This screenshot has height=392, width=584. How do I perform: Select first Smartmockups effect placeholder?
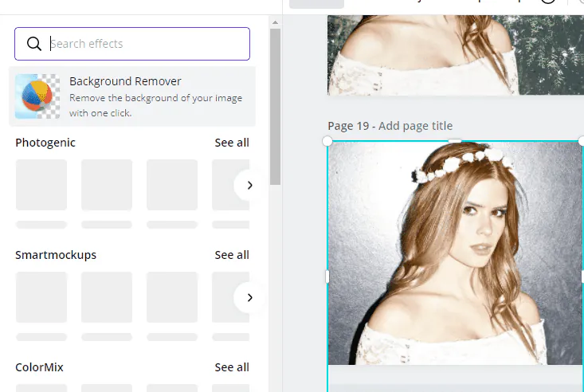[41, 297]
